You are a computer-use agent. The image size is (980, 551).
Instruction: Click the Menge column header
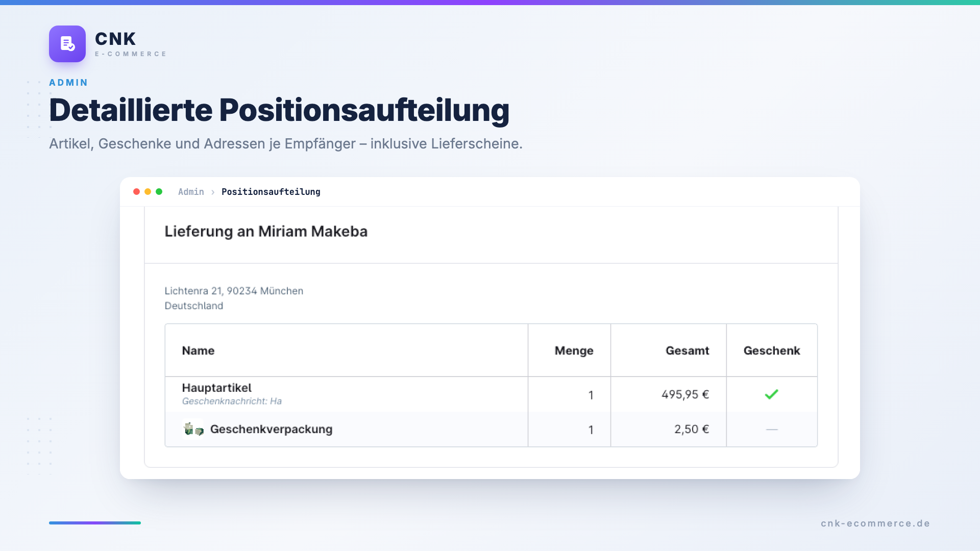574,350
